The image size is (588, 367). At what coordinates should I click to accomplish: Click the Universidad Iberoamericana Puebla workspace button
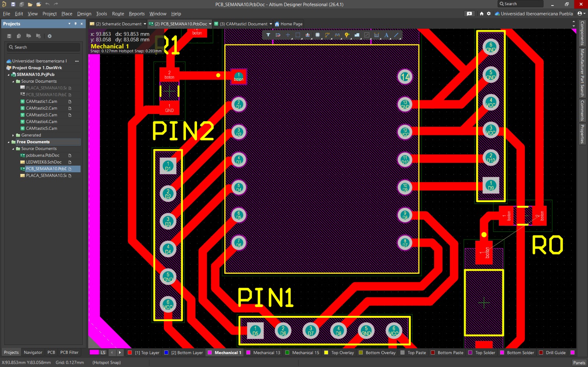pos(534,14)
